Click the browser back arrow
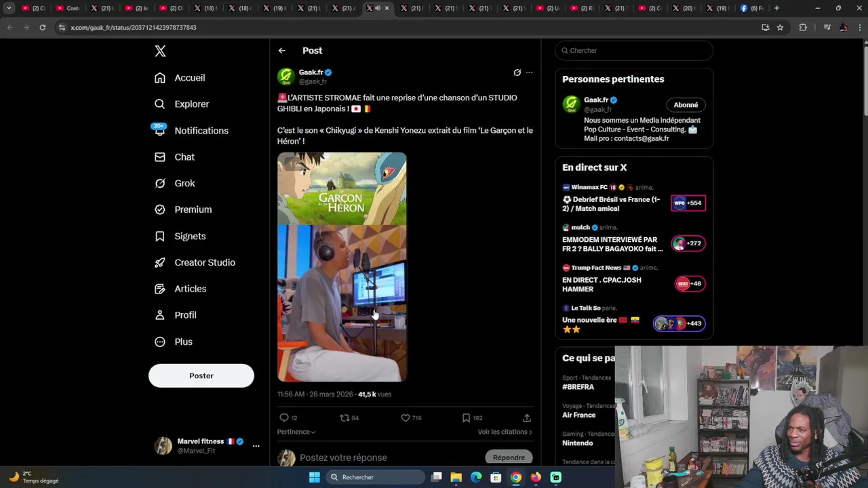Viewport: 868px width, 488px height. (9, 28)
